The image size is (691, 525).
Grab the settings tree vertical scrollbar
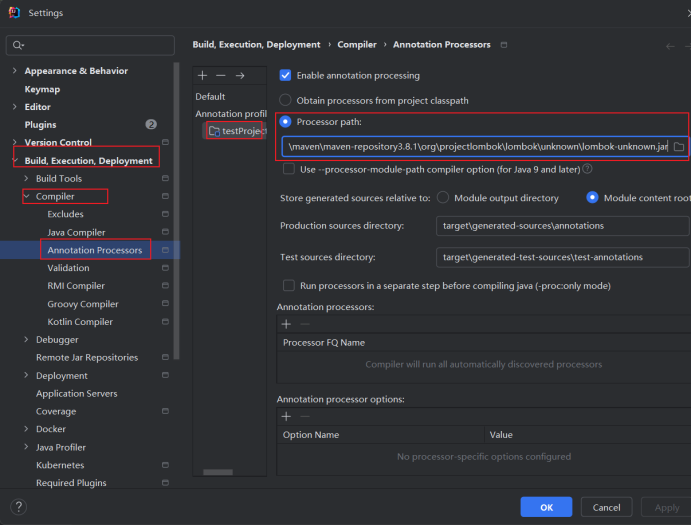(176, 211)
